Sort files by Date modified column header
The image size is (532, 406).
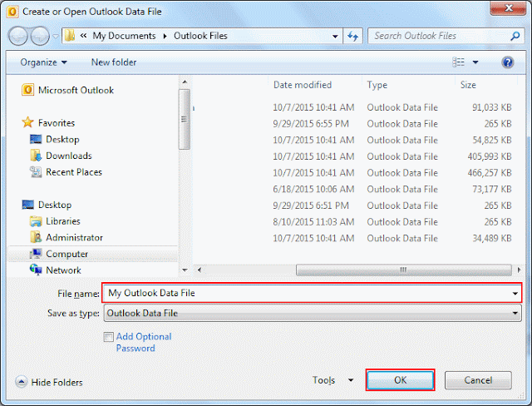tap(303, 85)
